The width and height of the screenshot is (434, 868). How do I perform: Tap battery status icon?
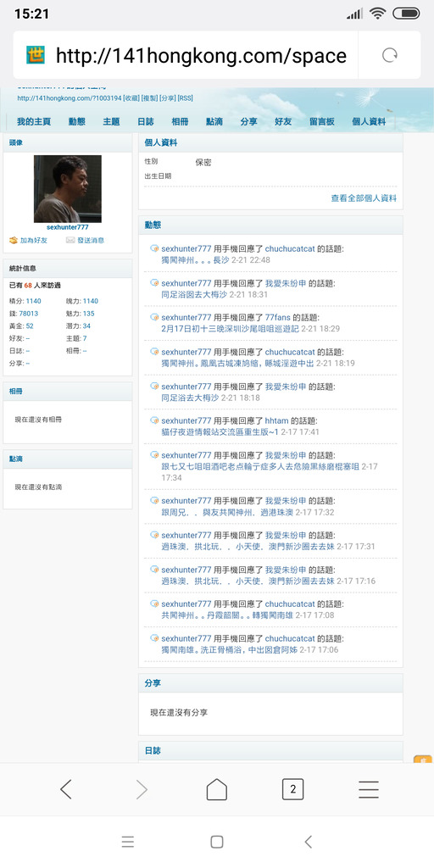click(406, 14)
